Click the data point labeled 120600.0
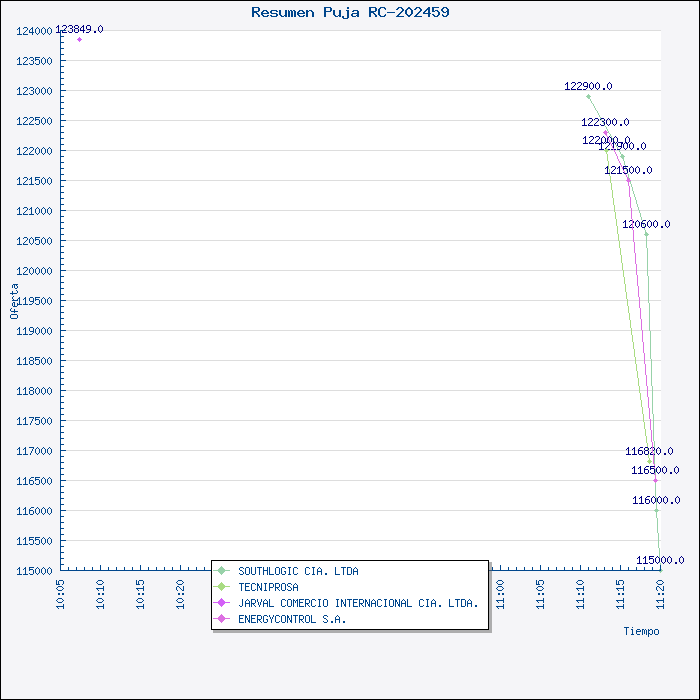The height and width of the screenshot is (700, 700). tap(646, 234)
